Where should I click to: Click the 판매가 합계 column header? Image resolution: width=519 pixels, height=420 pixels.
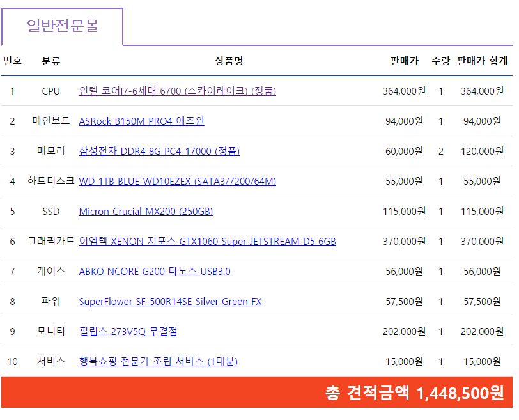(x=482, y=61)
